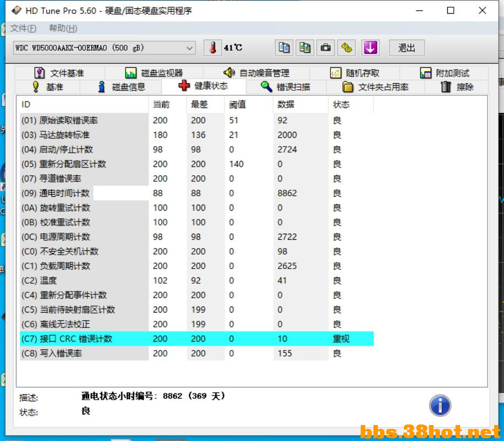Select the (04) 启动/停止计数 row
504x441 pixels.
(197, 149)
